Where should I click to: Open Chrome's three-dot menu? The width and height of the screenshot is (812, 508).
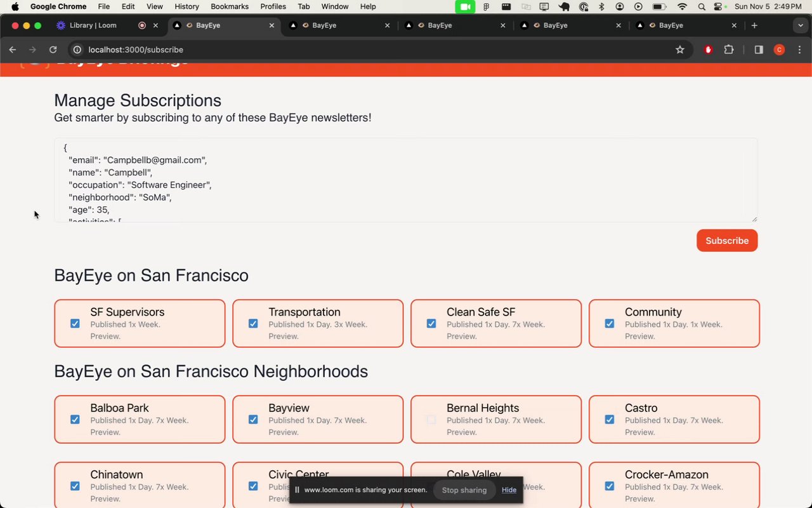tap(799, 50)
